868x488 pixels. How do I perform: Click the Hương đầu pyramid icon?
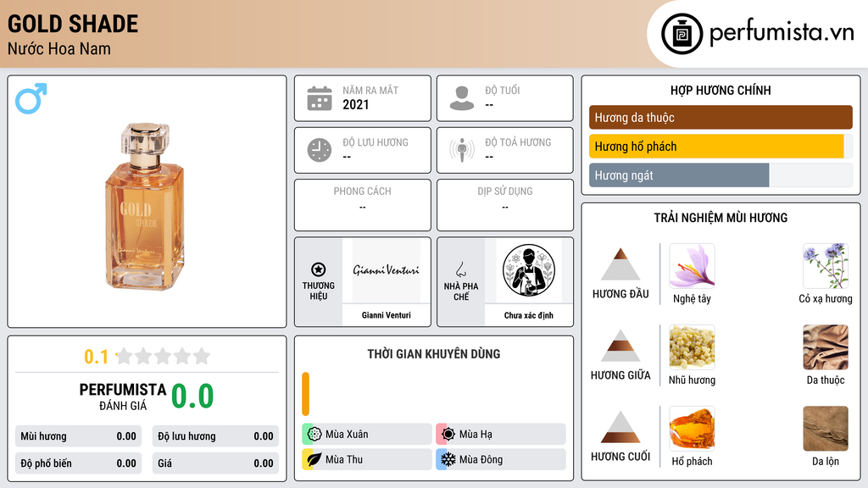pyautogui.click(x=620, y=264)
